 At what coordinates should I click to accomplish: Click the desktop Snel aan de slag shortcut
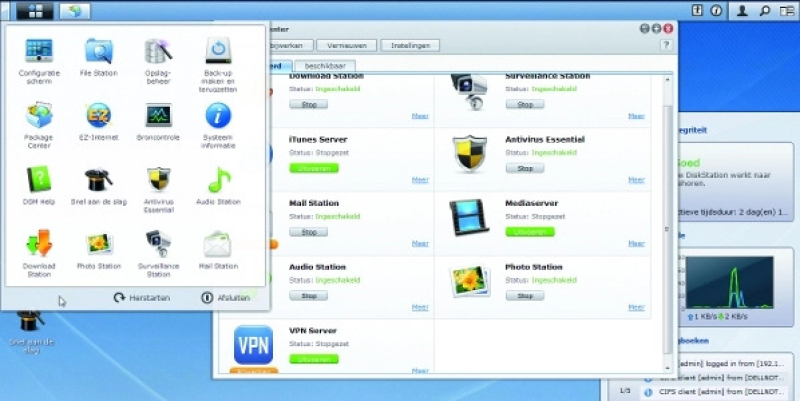click(x=31, y=330)
